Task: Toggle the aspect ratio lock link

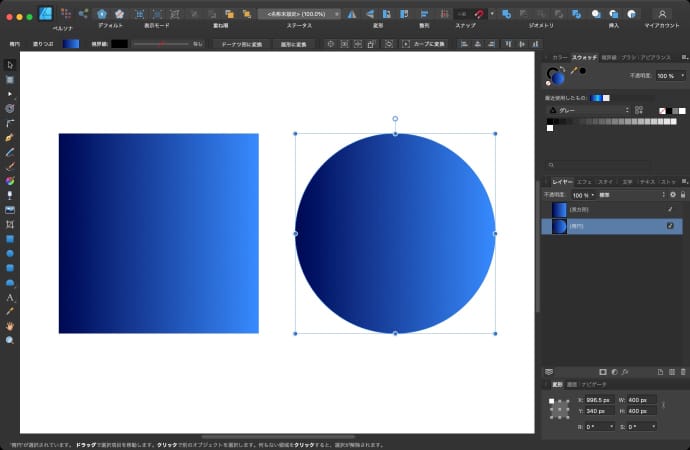Action: pos(664,406)
